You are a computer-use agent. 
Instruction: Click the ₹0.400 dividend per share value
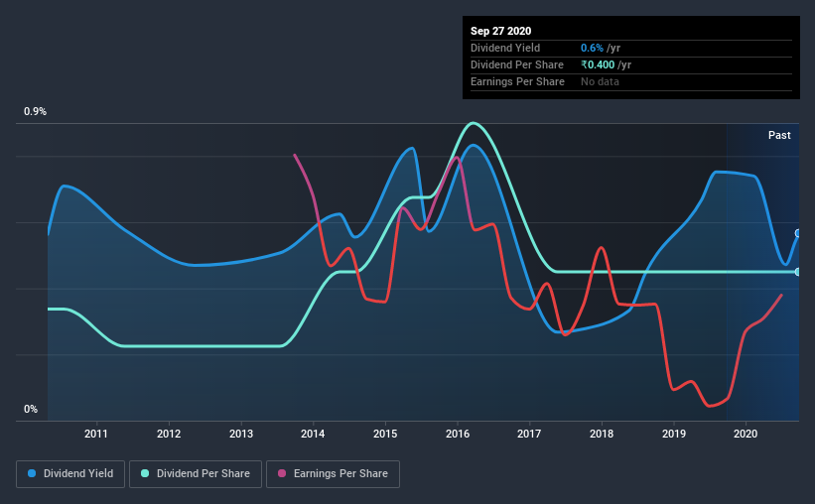(598, 64)
